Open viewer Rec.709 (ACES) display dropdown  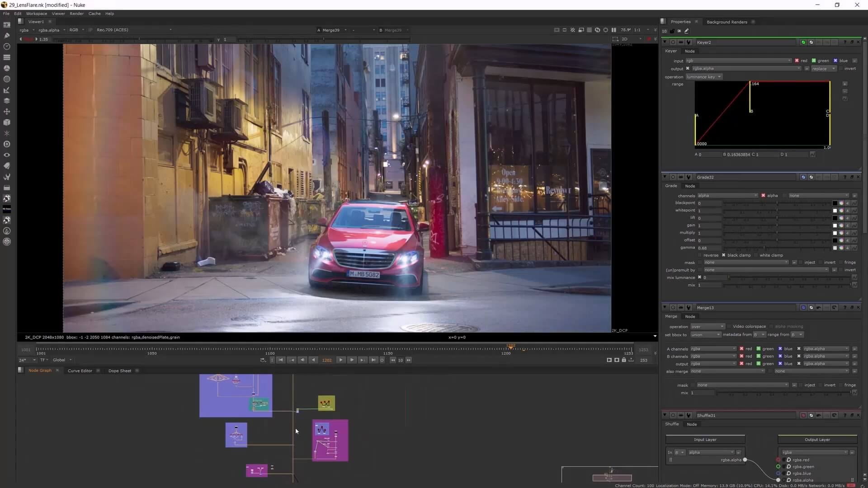(x=134, y=30)
